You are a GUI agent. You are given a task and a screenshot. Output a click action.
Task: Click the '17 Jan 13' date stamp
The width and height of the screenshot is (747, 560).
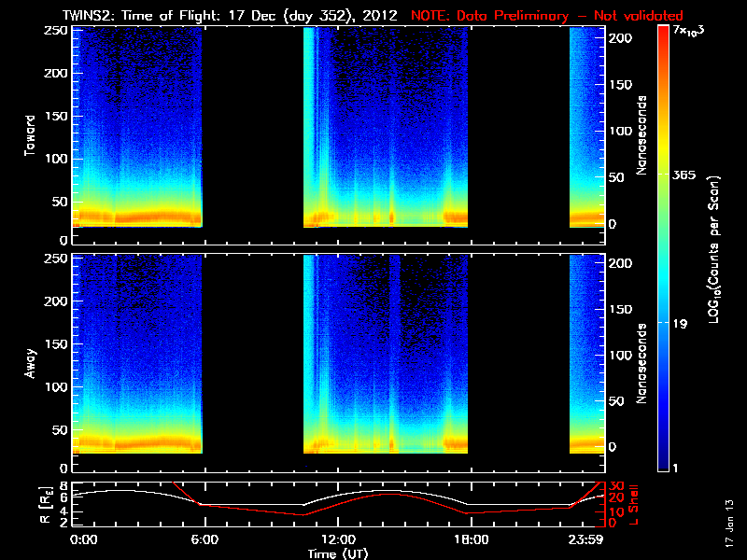[x=729, y=523]
